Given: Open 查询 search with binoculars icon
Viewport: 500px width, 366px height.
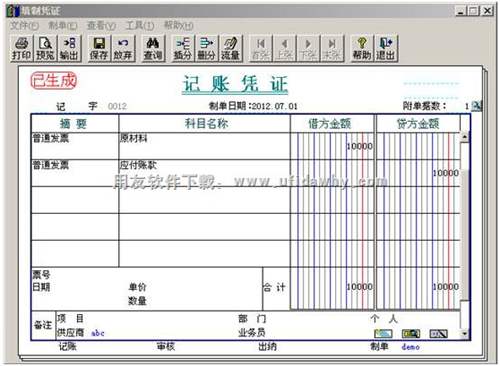Looking at the screenshot, I should 153,49.
